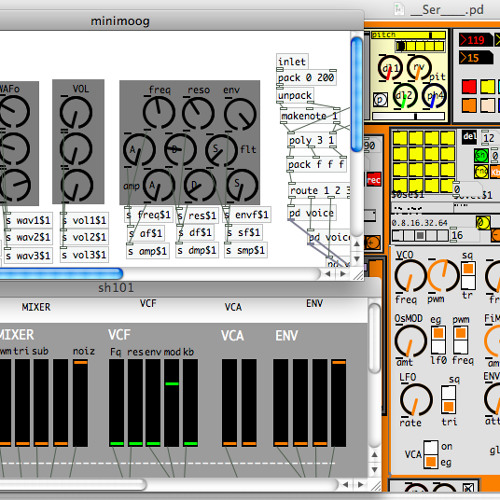This screenshot has width=500, height=500.
Task: Click the 'inlet' object box
Action: (x=292, y=61)
